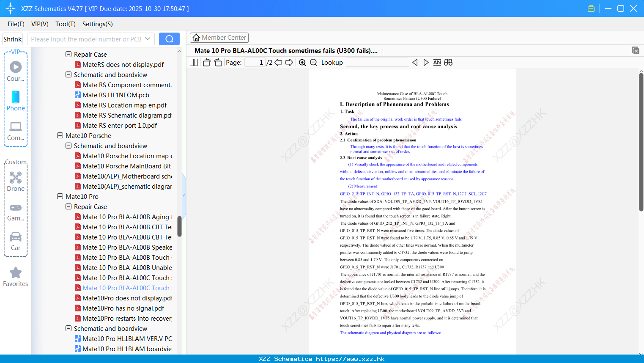Rotate the page clockwise
This screenshot has width=644, height=363.
(218, 63)
